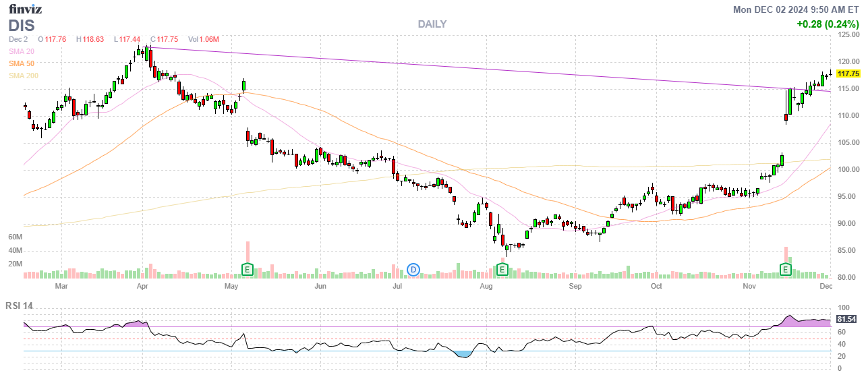Click the 81.54 RSI value tag
868x379 pixels.
tap(846, 319)
